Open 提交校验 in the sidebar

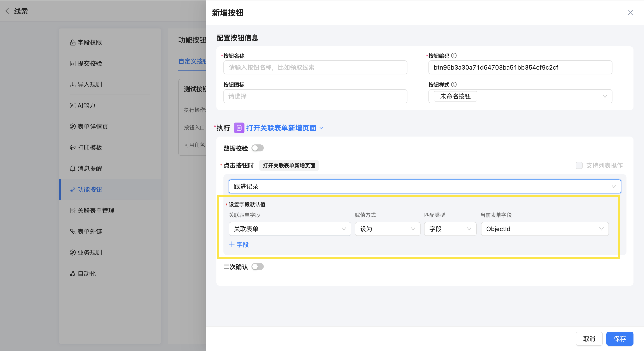tap(110, 64)
